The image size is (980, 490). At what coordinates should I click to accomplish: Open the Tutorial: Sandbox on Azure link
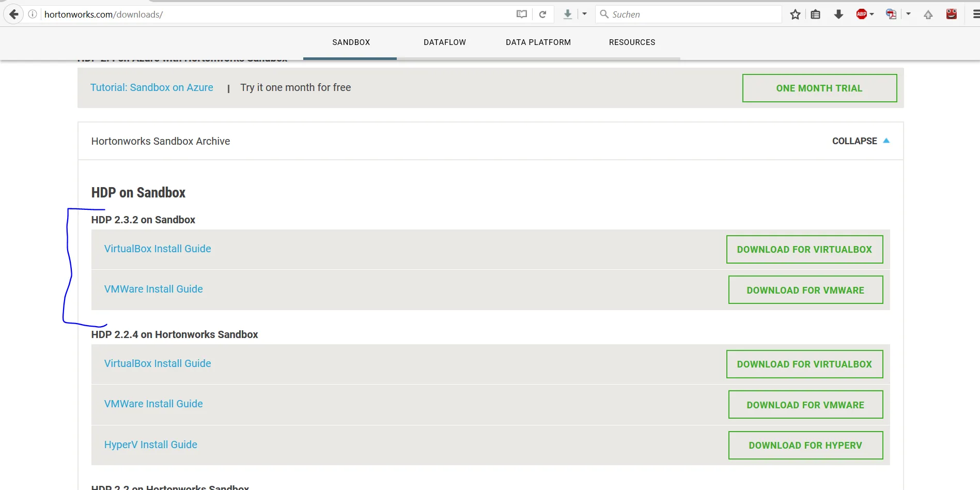click(152, 88)
